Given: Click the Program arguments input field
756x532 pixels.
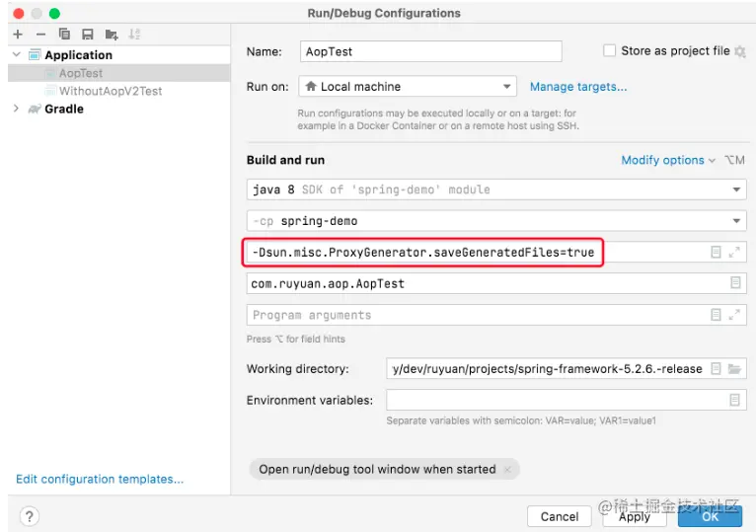Looking at the screenshot, I should (x=474, y=315).
